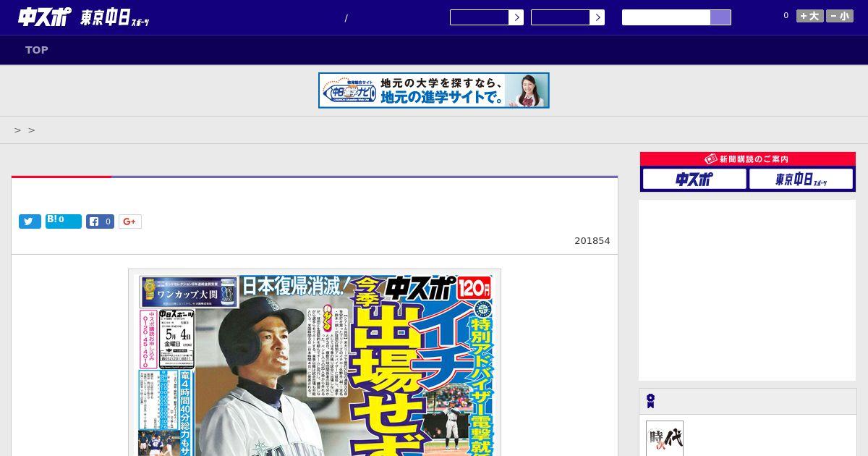The width and height of the screenshot is (868, 456).
Task: Share the article via the Google+ icon
Action: (130, 221)
